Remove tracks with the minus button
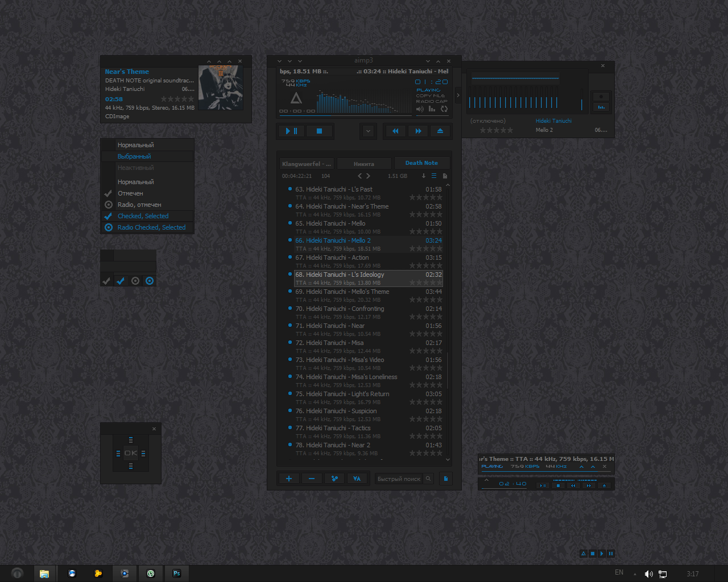This screenshot has width=728, height=582. 312,479
